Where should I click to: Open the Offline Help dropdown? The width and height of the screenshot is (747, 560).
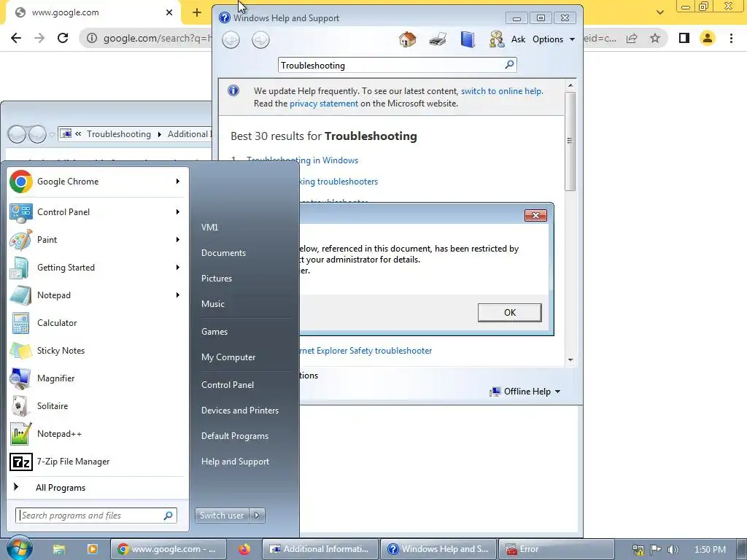(x=525, y=392)
